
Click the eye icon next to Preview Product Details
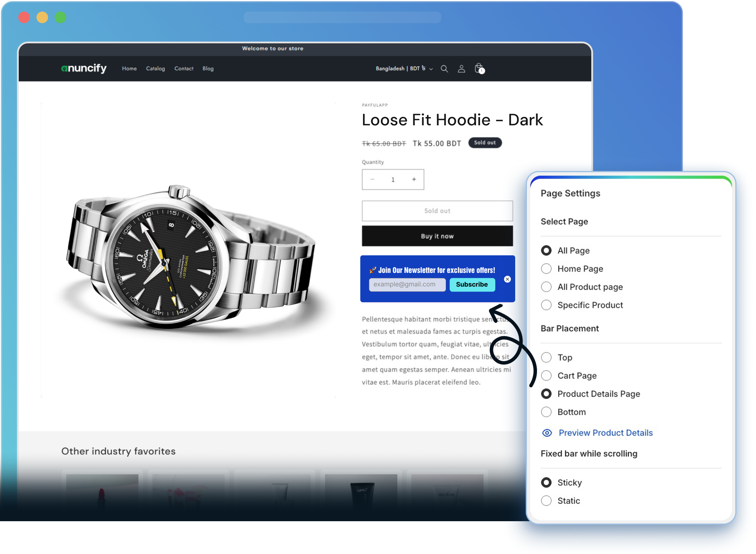547,433
